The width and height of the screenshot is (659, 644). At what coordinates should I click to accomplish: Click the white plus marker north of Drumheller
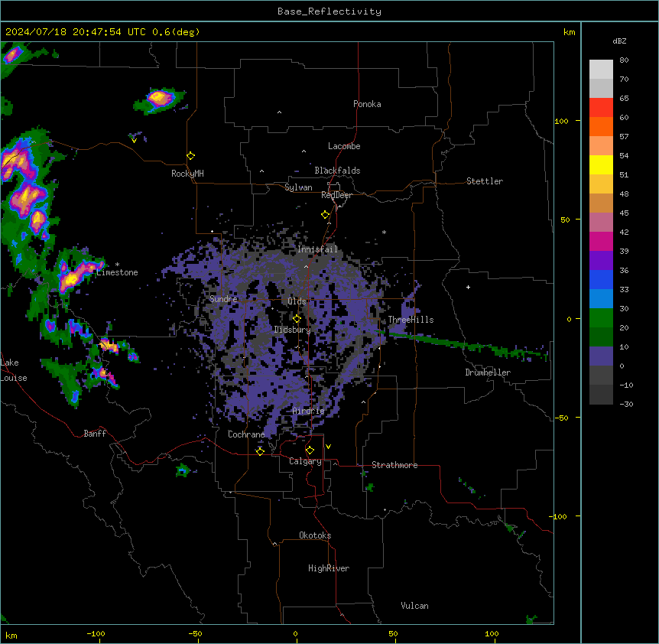tap(468, 287)
